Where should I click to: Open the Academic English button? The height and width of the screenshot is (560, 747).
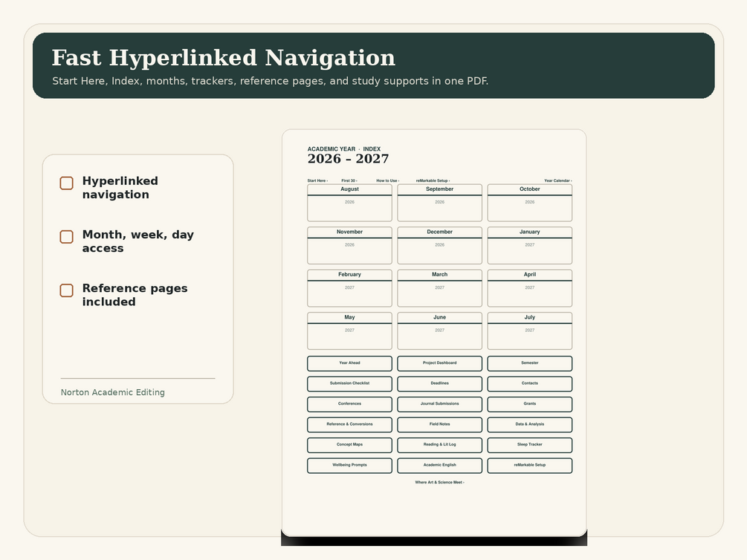click(x=440, y=466)
